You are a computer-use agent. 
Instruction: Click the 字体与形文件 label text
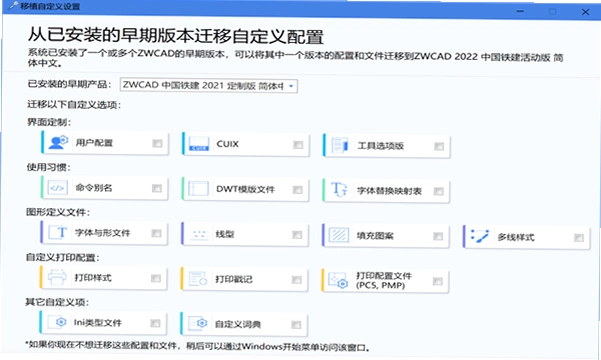102,233
